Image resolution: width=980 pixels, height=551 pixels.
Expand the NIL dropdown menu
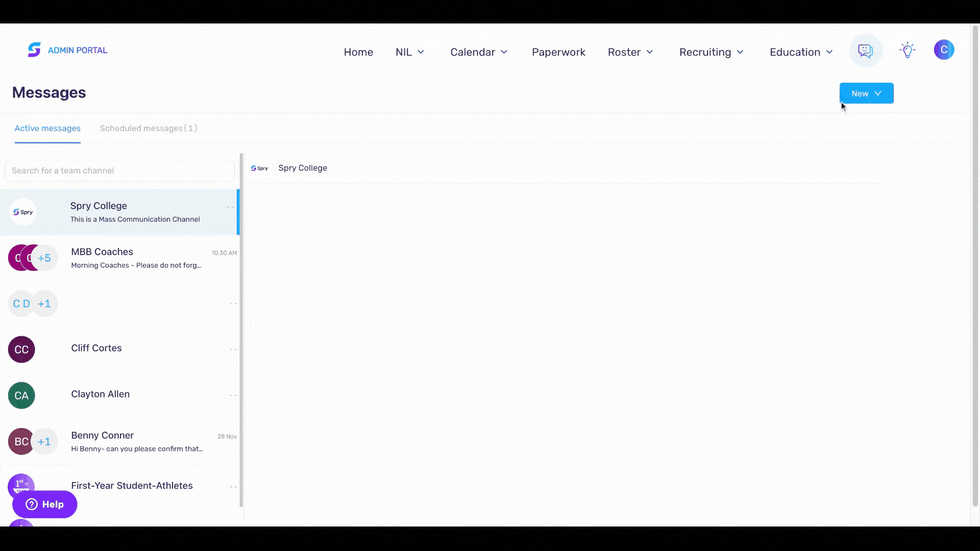pyautogui.click(x=410, y=52)
